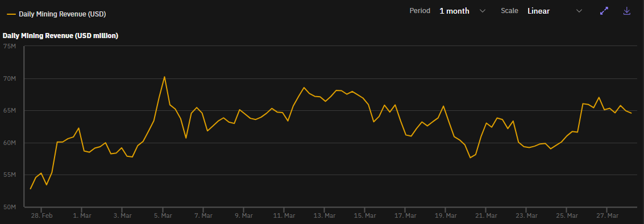Click the lowest point at chart start

30,189
